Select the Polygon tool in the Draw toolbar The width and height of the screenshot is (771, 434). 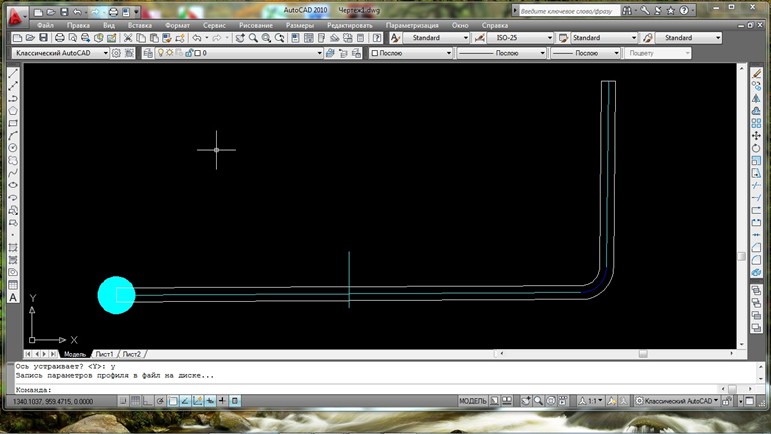point(13,111)
